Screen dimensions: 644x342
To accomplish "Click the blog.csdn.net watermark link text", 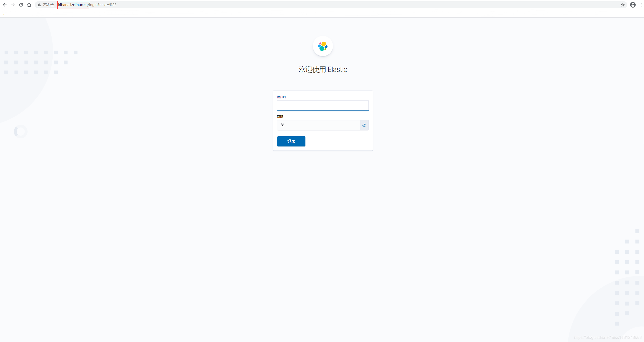I will [x=608, y=337].
